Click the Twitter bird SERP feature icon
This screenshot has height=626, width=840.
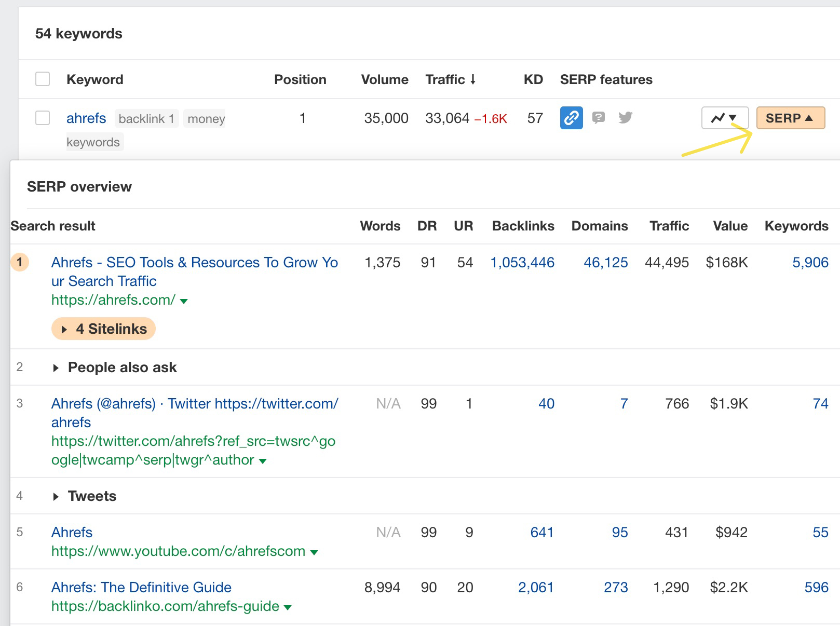626,118
